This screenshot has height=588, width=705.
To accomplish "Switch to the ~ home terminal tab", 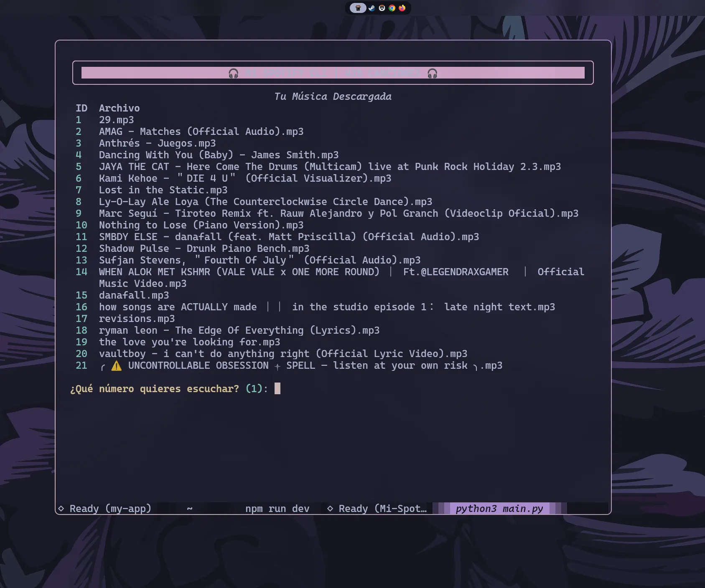I will pyautogui.click(x=190, y=509).
